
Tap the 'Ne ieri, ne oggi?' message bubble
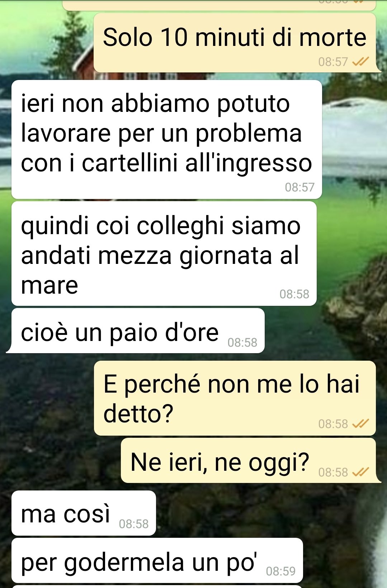[x=250, y=460]
